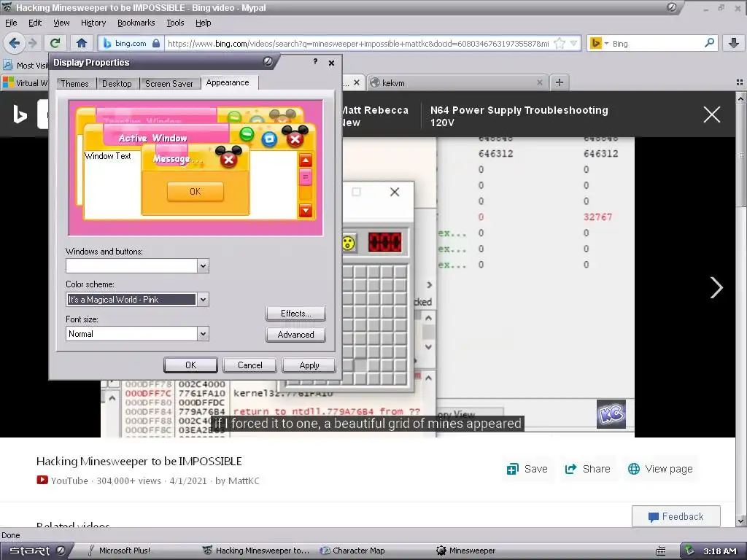Click the tray icon beside the clock
Viewport: 747px width, 560px height.
pyautogui.click(x=689, y=551)
